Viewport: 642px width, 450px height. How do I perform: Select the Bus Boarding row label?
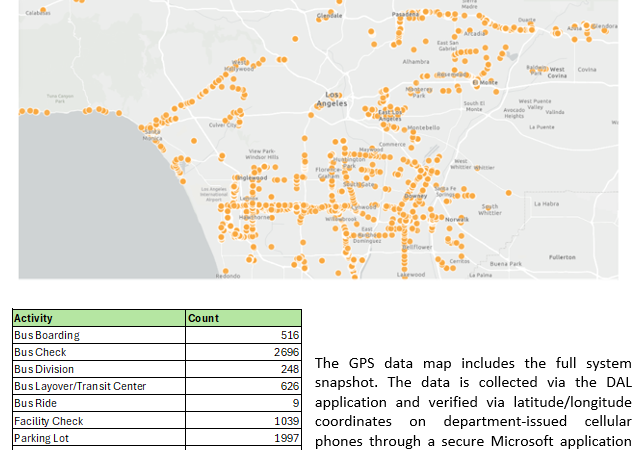(46, 335)
